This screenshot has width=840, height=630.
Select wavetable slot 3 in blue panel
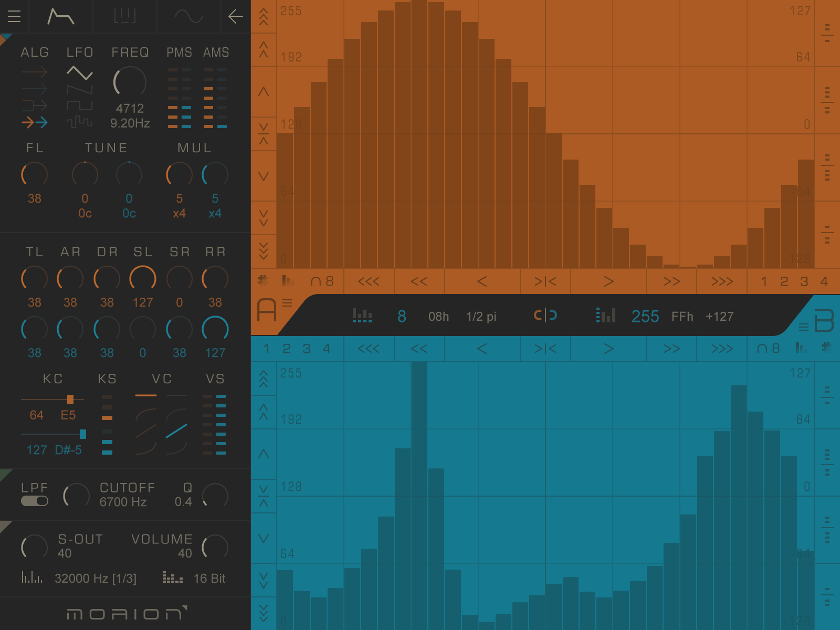(x=307, y=349)
